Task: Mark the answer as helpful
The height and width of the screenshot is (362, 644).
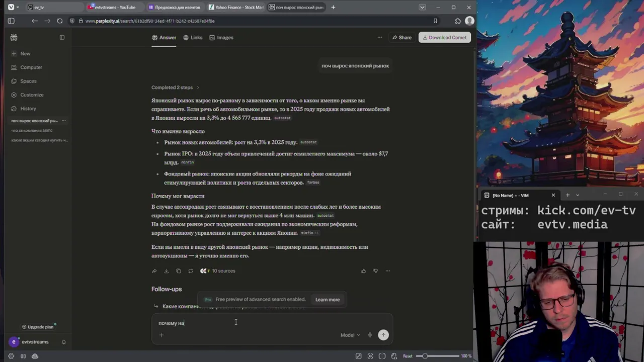Action: click(x=363, y=271)
